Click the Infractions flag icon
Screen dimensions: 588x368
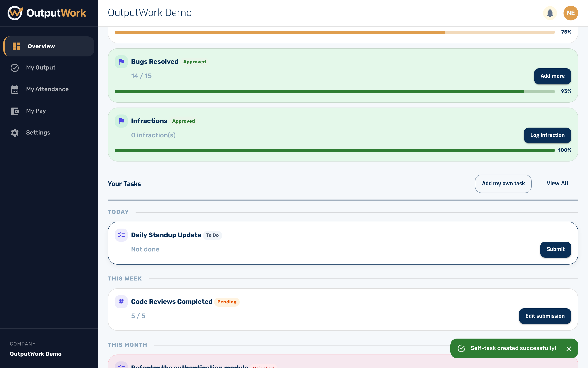[121, 121]
